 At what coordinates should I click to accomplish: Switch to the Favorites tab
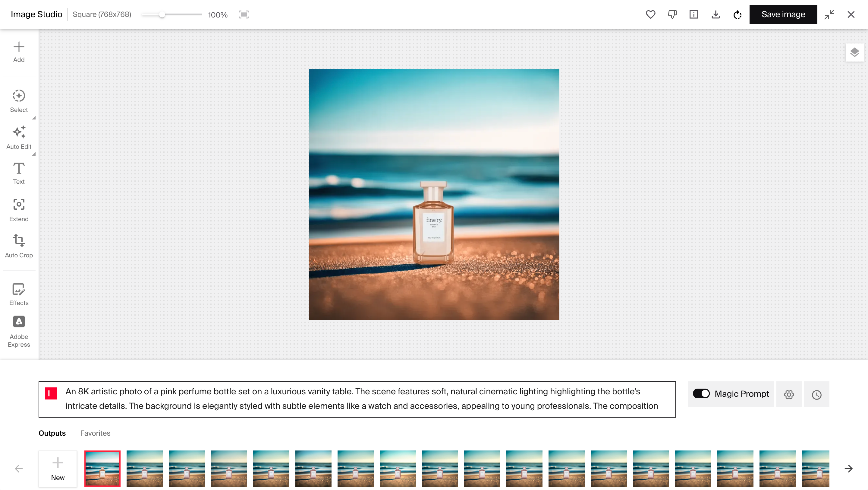point(95,433)
